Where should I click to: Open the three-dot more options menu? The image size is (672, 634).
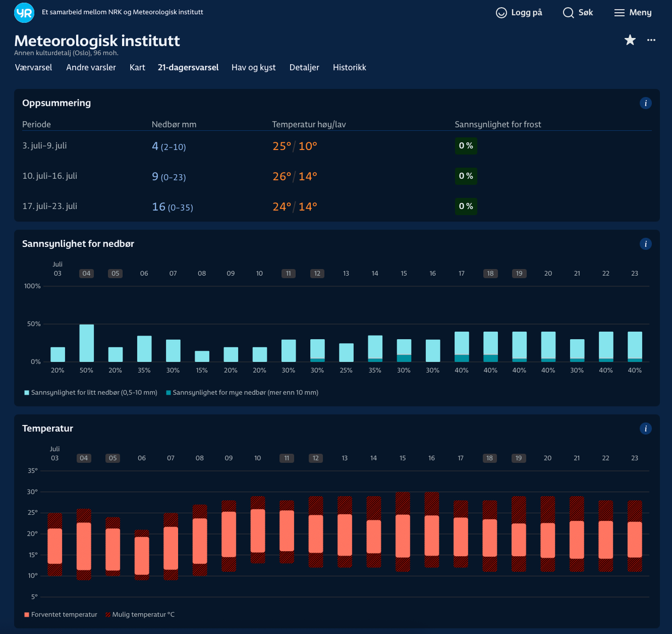click(x=651, y=40)
